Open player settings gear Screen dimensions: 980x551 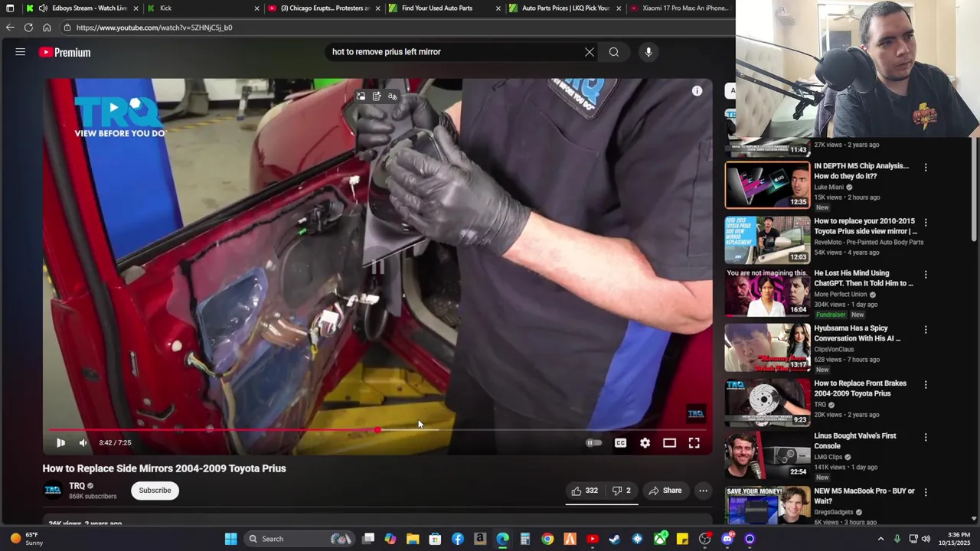tap(645, 442)
